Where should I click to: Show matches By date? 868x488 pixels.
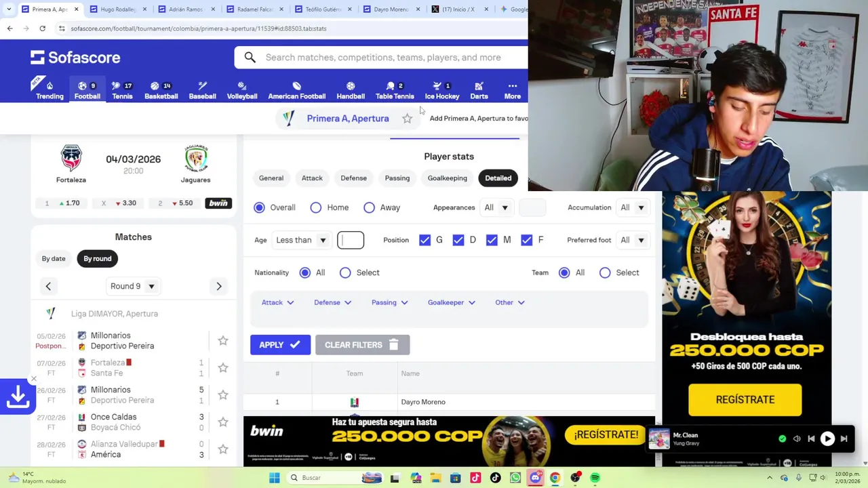54,258
